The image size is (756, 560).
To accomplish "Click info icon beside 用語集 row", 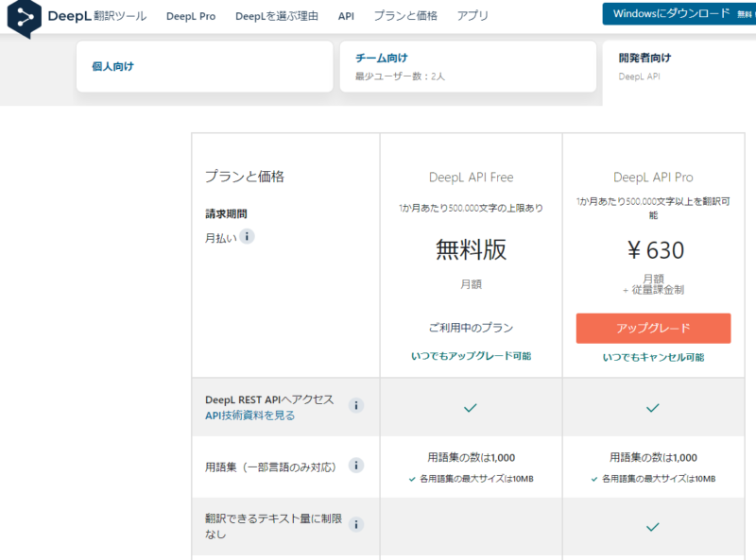I will [x=356, y=465].
